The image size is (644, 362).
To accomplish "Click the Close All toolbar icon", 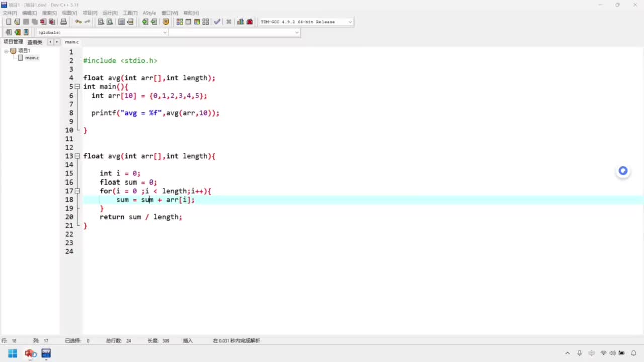I will (52, 22).
